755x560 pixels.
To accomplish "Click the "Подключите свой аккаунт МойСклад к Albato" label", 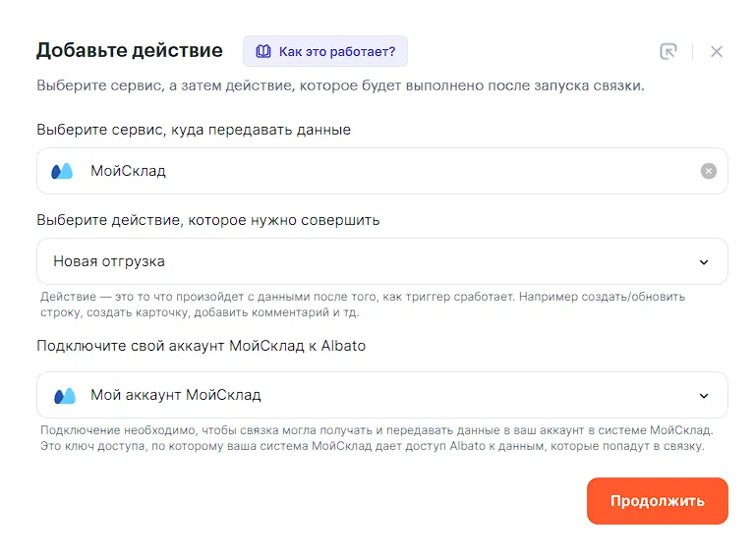I will [201, 346].
